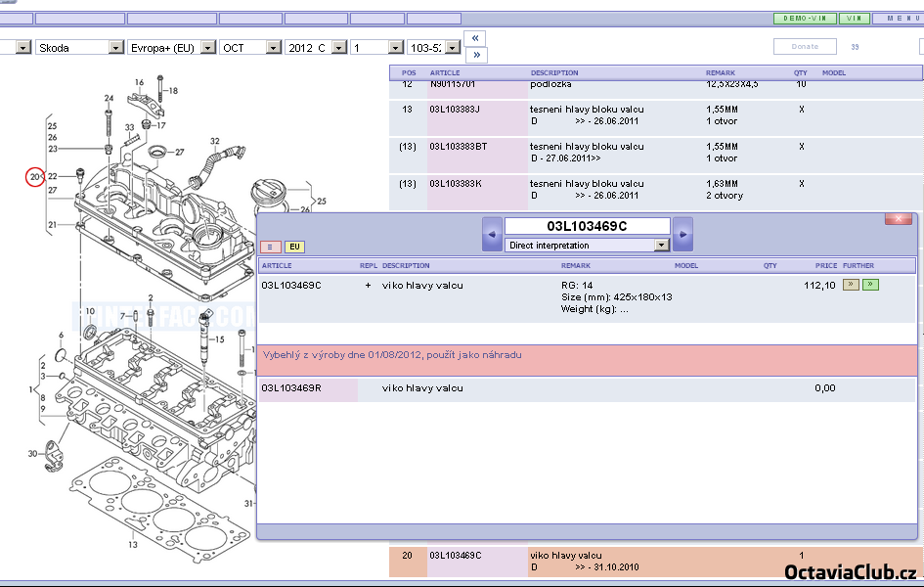924x587 pixels.
Task: Click the part number 03L103469C input field
Action: [x=587, y=226]
